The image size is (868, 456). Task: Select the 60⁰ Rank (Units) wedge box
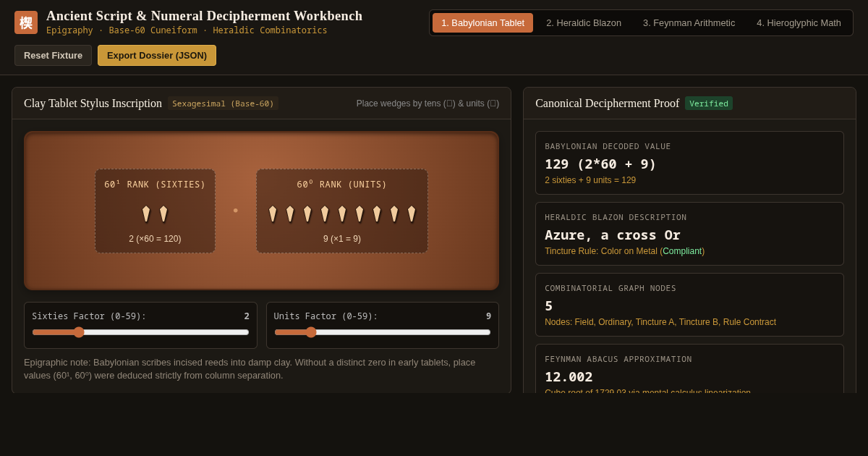pos(342,211)
